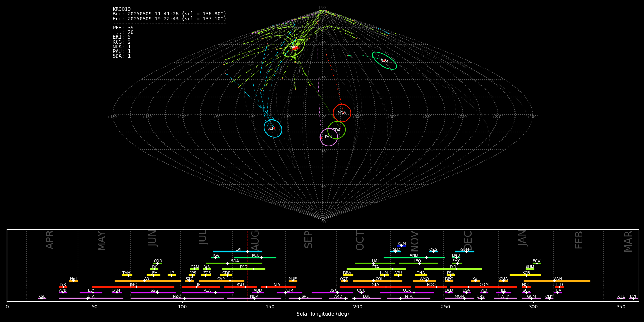The height and width of the screenshot is (322, 644).
Task: Click the JXA shower bar in timeline
Action: click(216, 258)
